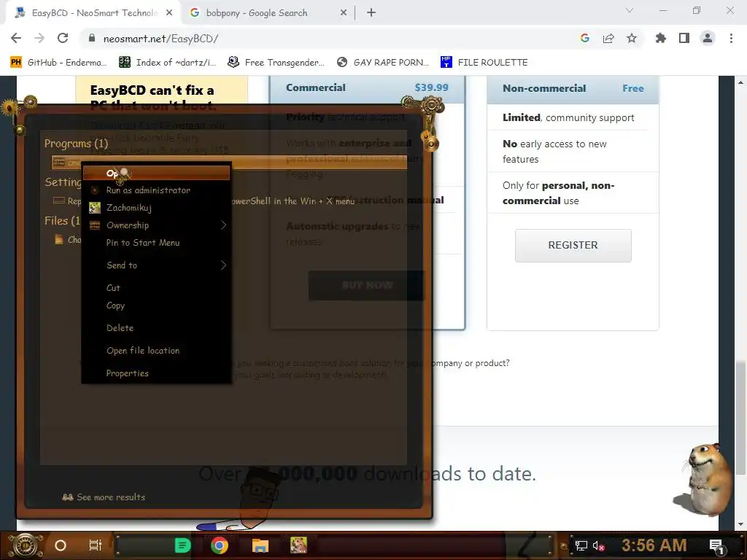Open the tab search chevron in Chrome
The height and width of the screenshot is (560, 747).
pos(630,10)
